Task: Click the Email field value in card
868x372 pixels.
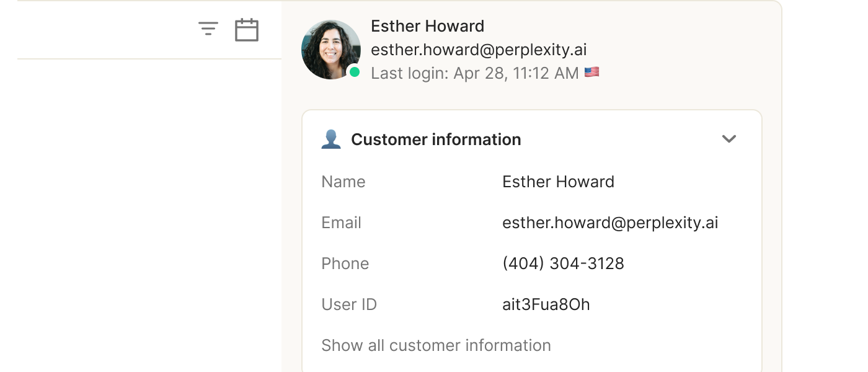Action: 610,223
